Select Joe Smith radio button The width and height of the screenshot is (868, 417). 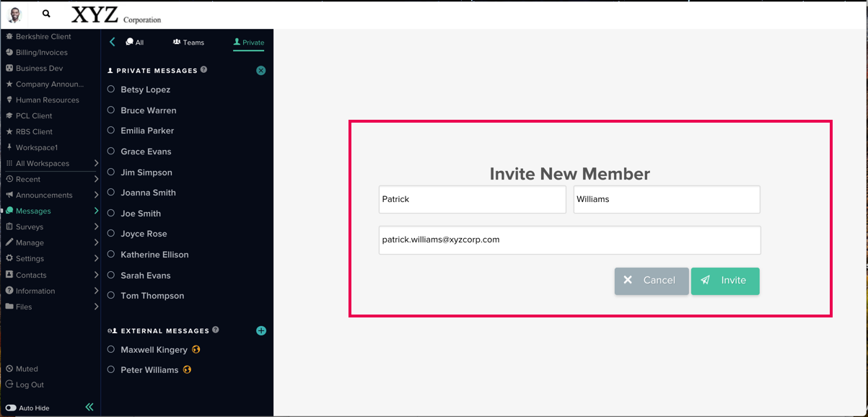pos(111,214)
